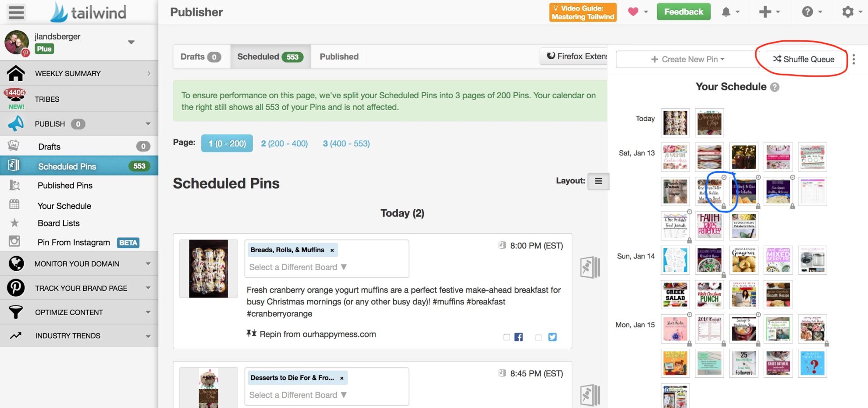Open the settings gear icon
The width and height of the screenshot is (868, 408).
coord(848,12)
